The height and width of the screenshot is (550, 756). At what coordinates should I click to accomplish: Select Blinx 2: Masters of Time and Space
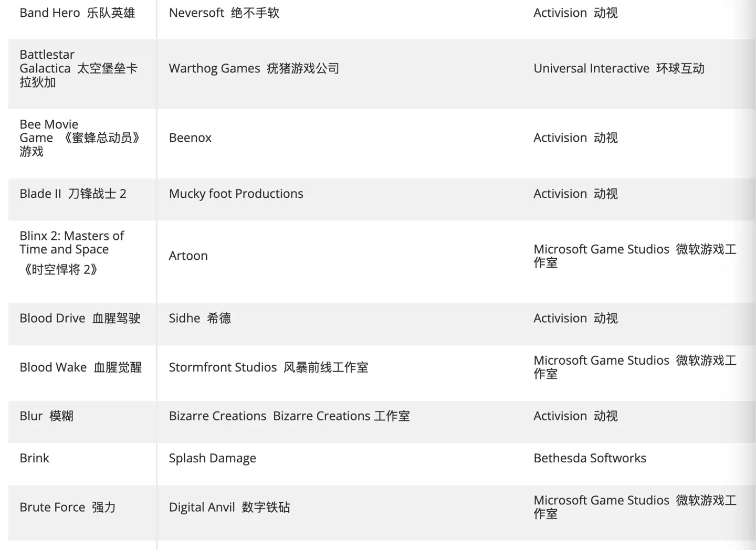click(72, 252)
